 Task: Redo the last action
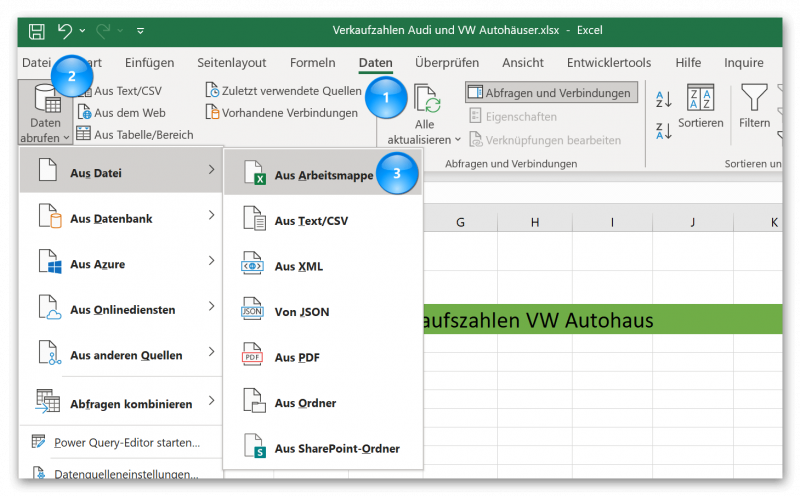(103, 31)
